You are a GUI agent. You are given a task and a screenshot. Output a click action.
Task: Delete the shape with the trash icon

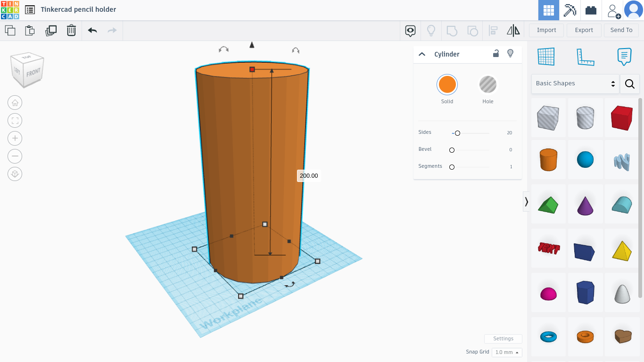click(x=71, y=30)
